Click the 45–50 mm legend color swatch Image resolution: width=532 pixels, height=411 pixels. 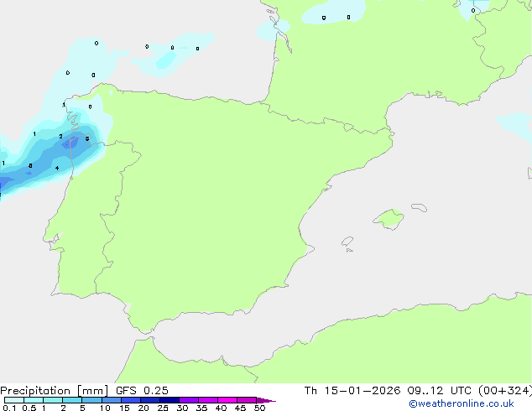click(x=247, y=400)
